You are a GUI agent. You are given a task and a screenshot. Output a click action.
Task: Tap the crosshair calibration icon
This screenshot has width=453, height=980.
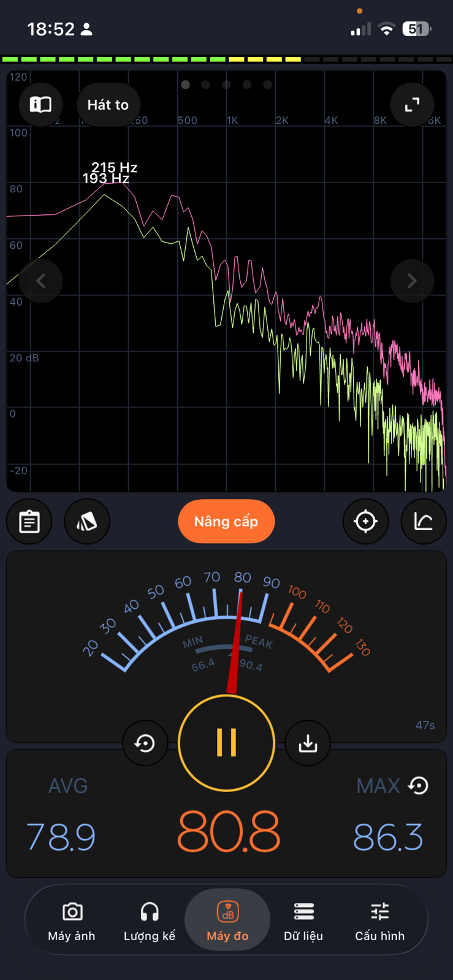[x=365, y=522]
